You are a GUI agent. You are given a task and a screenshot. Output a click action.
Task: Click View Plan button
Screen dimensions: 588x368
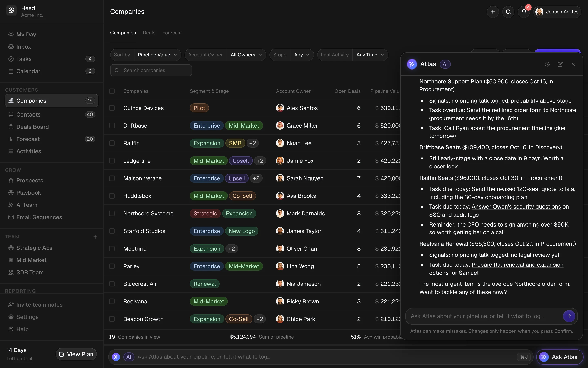click(x=76, y=354)
